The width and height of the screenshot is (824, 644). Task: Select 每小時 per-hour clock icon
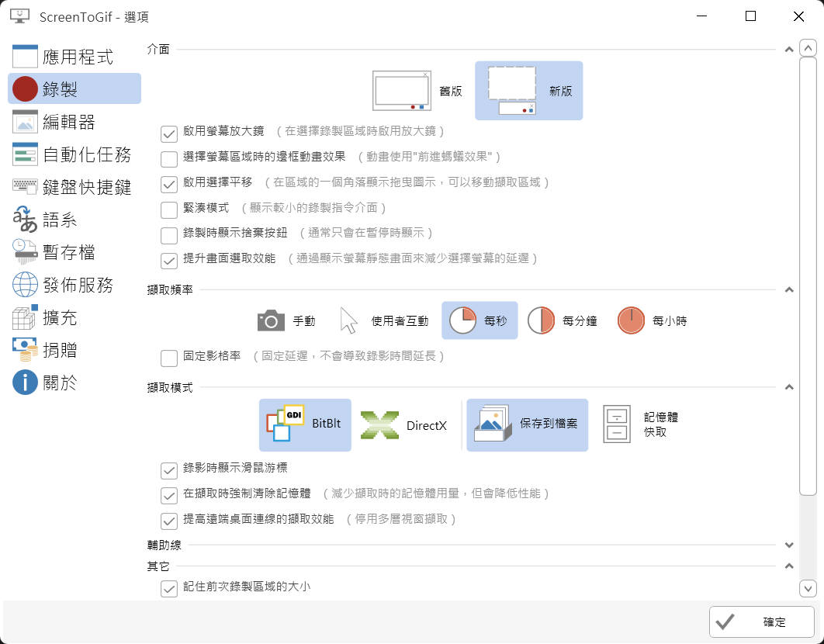click(631, 320)
